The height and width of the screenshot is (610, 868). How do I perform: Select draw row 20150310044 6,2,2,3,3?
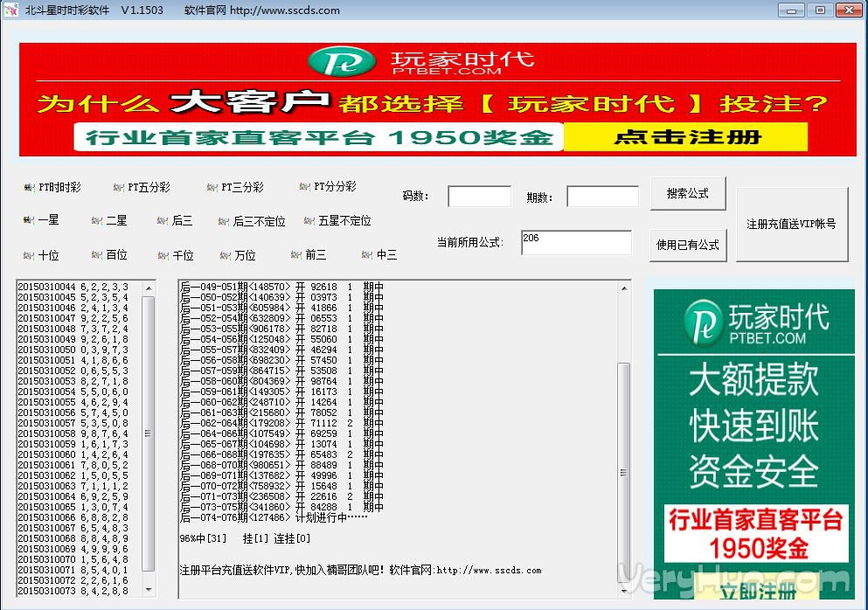73,287
